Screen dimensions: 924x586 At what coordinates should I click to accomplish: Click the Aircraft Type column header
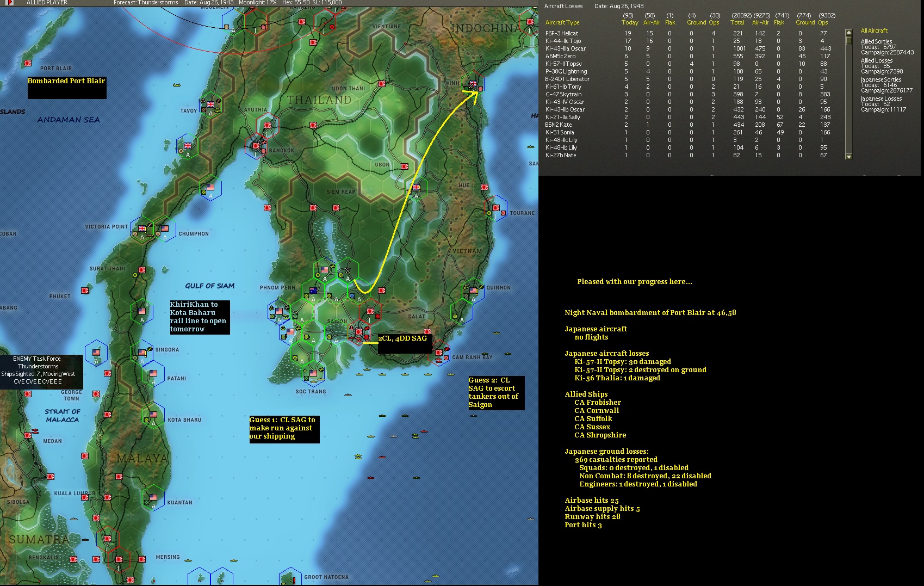[562, 23]
